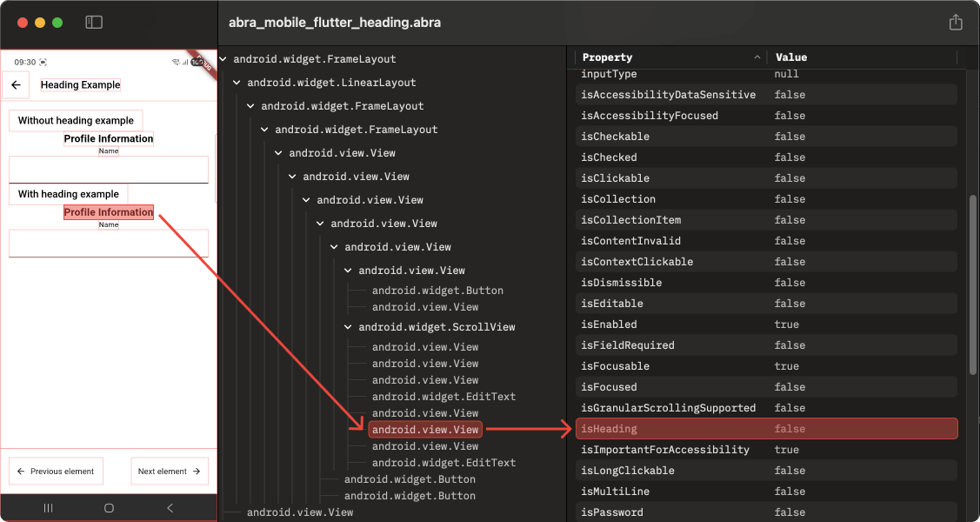
Task: Select the isHeading property row
Action: [765, 428]
